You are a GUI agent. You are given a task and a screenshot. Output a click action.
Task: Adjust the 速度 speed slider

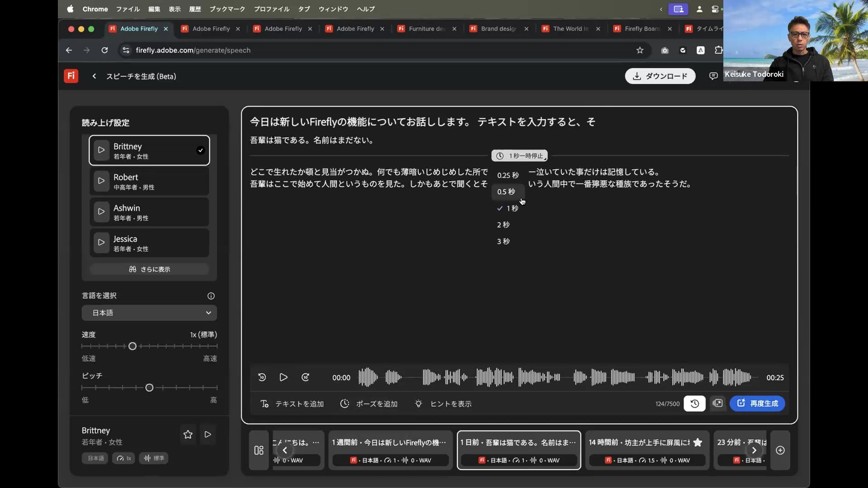[132, 346]
